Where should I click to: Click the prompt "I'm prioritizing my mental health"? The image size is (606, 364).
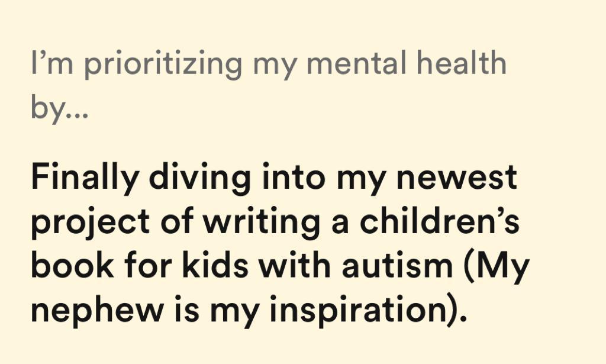coord(268,65)
